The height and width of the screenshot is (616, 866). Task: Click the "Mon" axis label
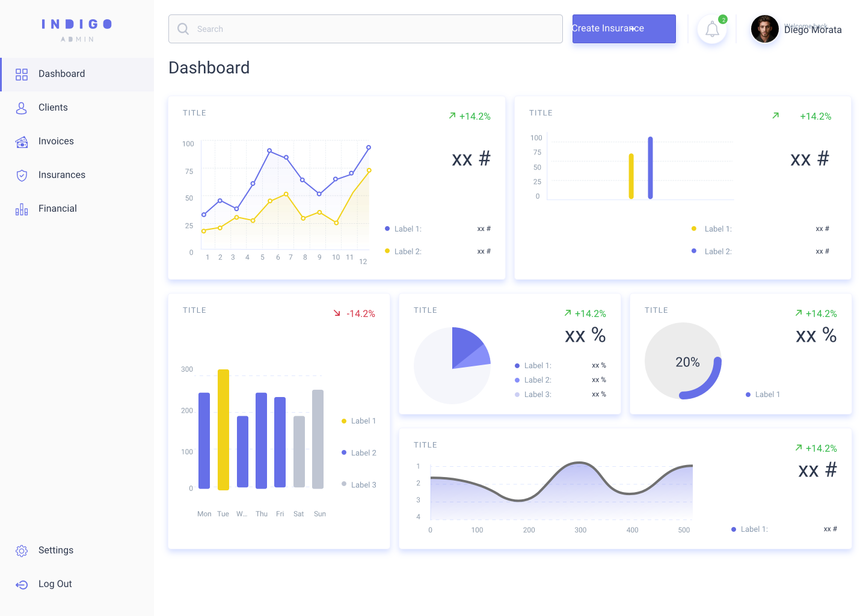204,514
